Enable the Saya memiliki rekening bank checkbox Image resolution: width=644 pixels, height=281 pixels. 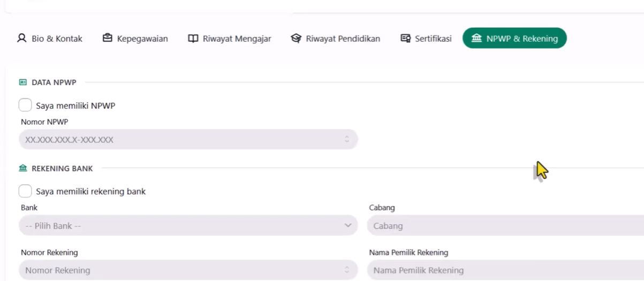tap(25, 191)
